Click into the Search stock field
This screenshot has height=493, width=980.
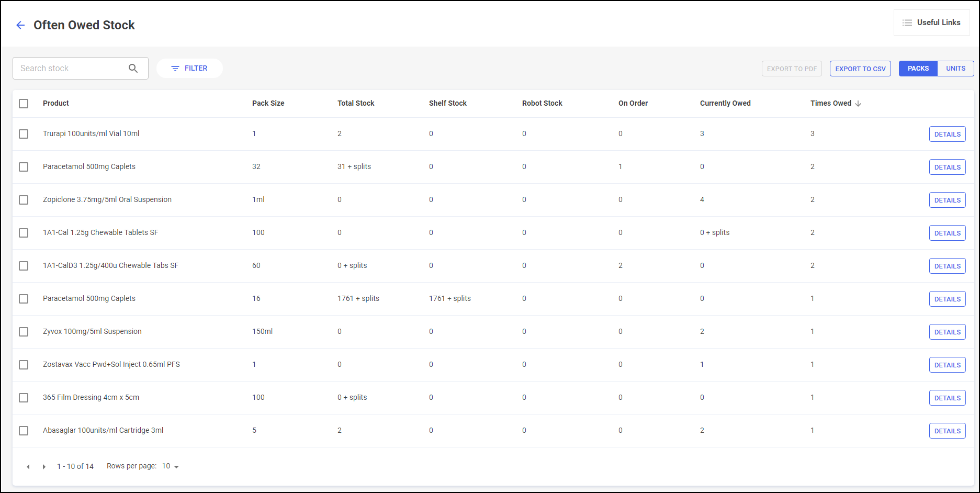(71, 69)
